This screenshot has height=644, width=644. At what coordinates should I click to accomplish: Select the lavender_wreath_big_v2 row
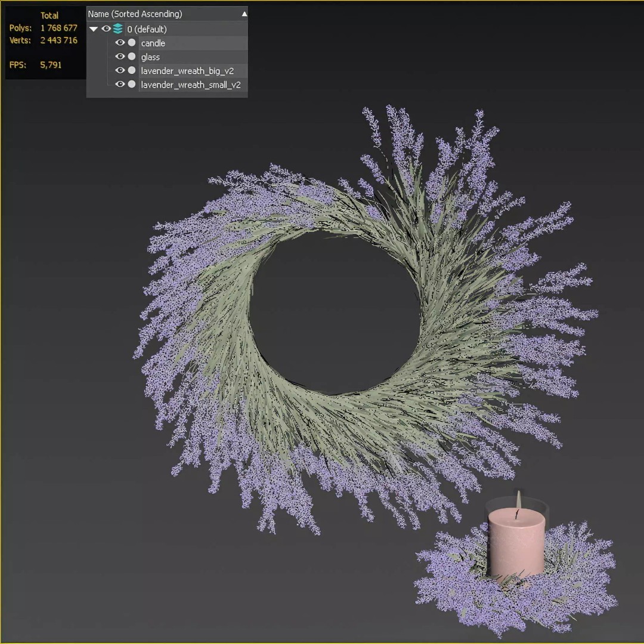click(193, 71)
